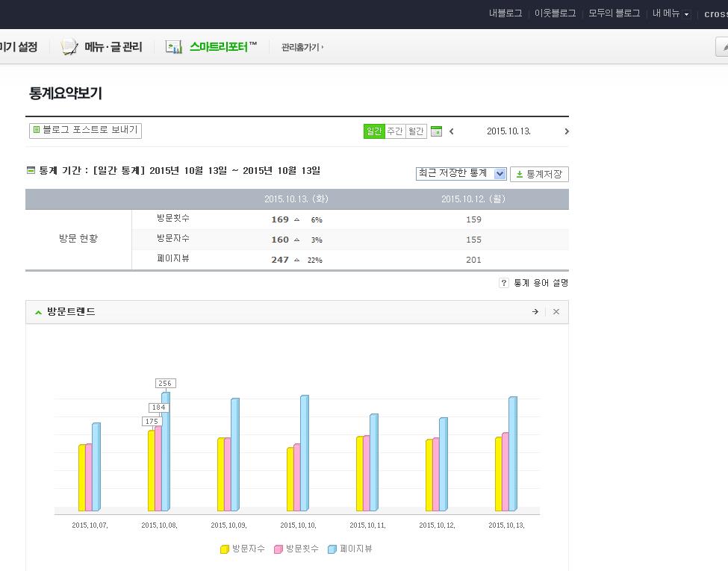Open 이웃블로그 in top menu

point(555,13)
